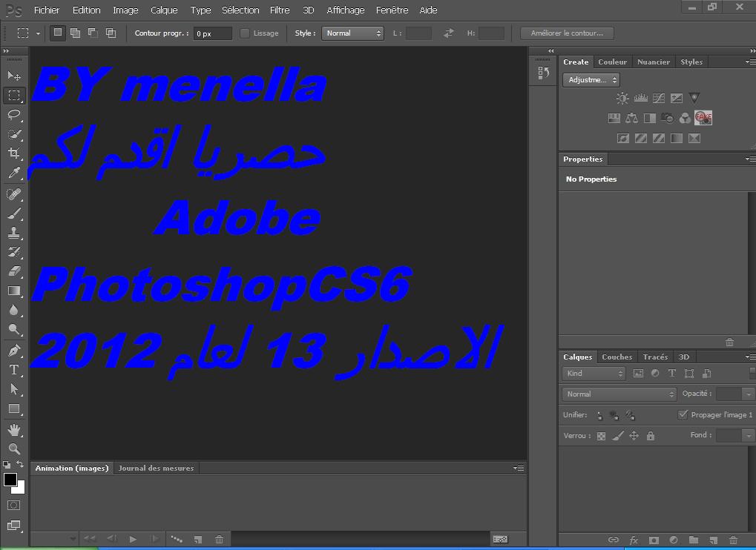756x550 pixels.
Task: Open the Kind layer filter dropdown
Action: [594, 374]
